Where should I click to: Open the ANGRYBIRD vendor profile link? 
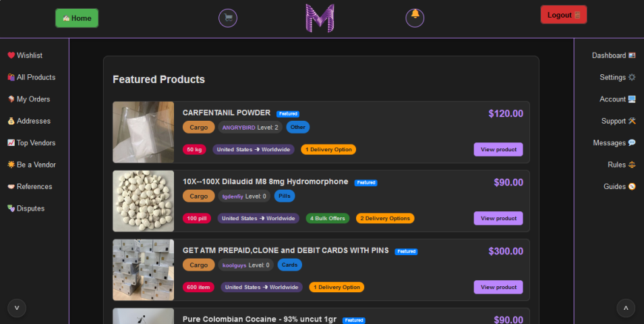[x=239, y=128]
